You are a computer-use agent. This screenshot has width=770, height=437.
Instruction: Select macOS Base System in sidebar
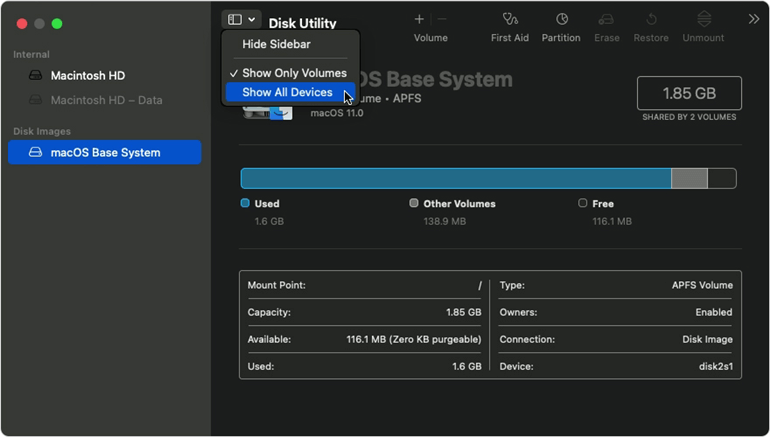[104, 152]
